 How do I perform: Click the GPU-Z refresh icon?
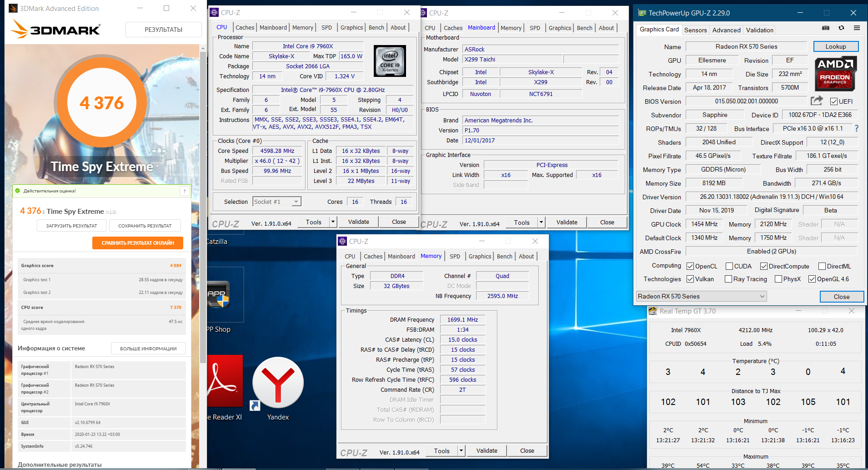841,28
